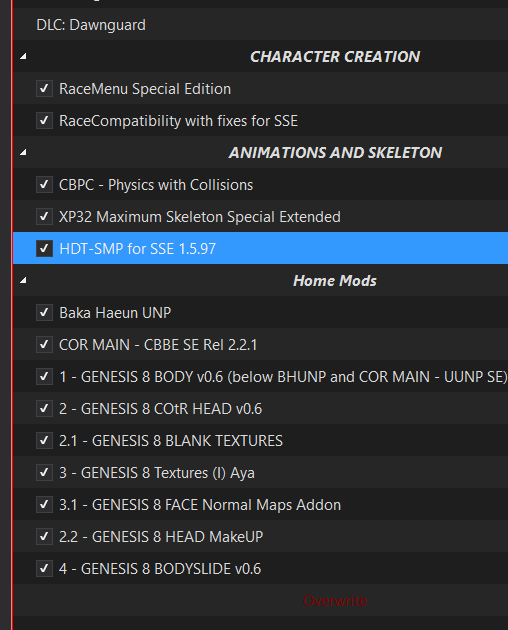Click HDT-SMP for SSE 1.5.97 name
Screen dimensions: 508x630
(x=137, y=249)
